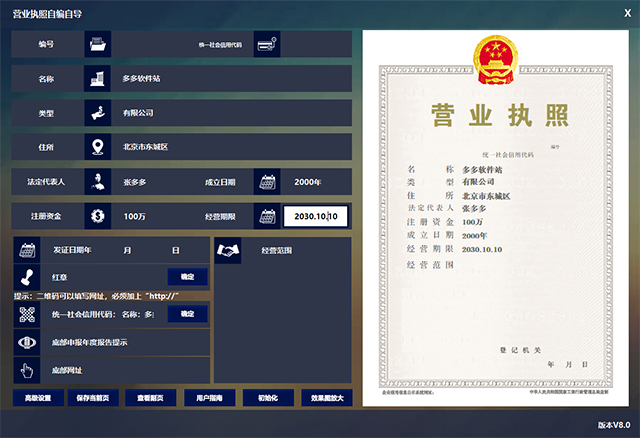Click the 成立日期 field showing 2000年
The image size is (640, 438).
(316, 182)
